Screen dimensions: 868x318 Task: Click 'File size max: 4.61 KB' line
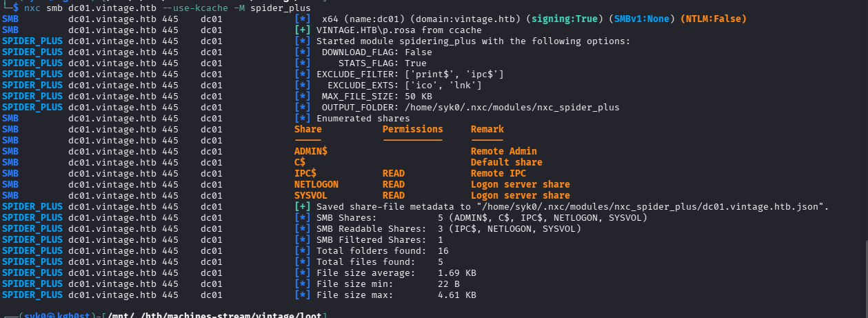tap(396, 295)
